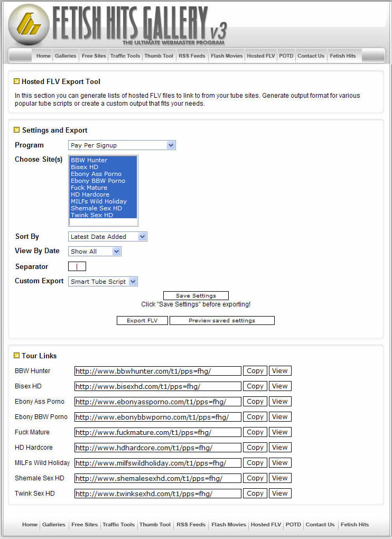Click the Fetish Hits Gallery logo icon

29,25
